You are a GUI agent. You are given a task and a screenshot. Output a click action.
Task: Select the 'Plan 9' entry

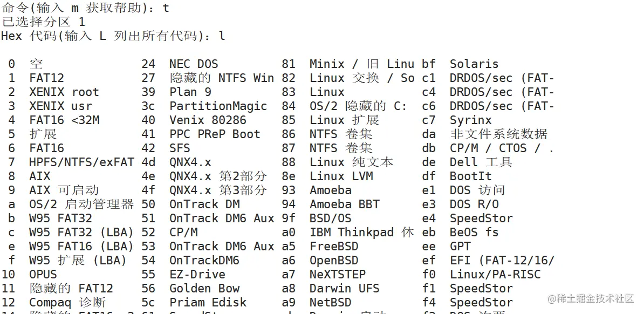point(190,92)
